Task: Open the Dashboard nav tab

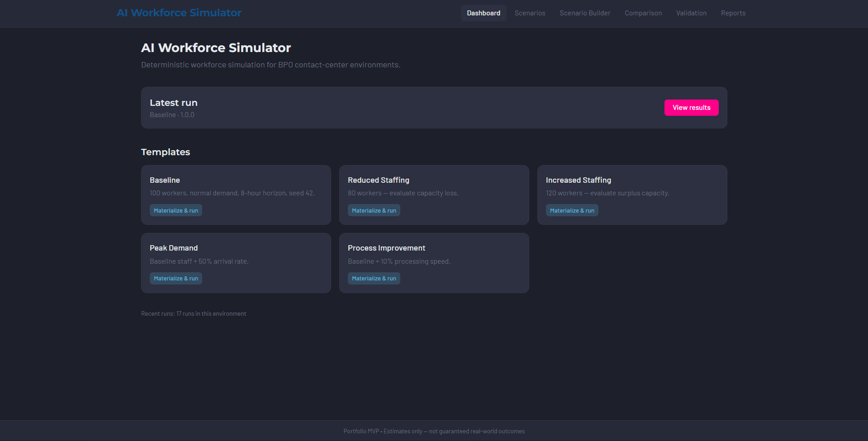Action: click(x=484, y=13)
